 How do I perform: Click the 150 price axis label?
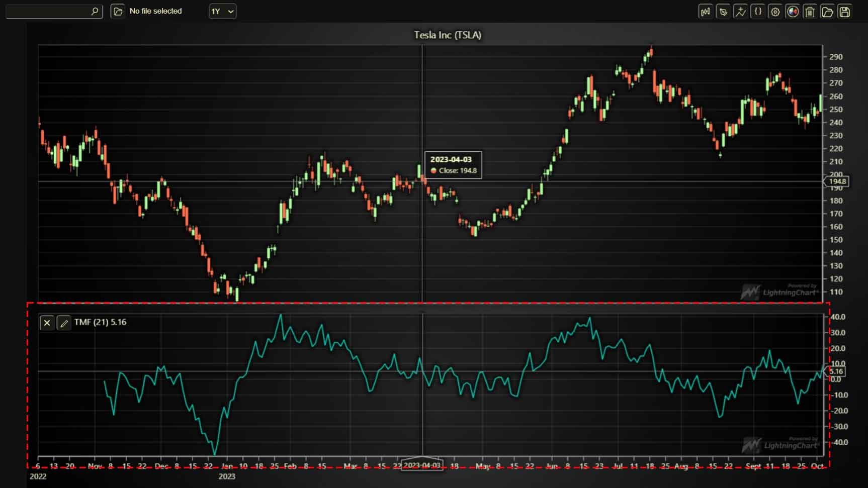click(836, 240)
